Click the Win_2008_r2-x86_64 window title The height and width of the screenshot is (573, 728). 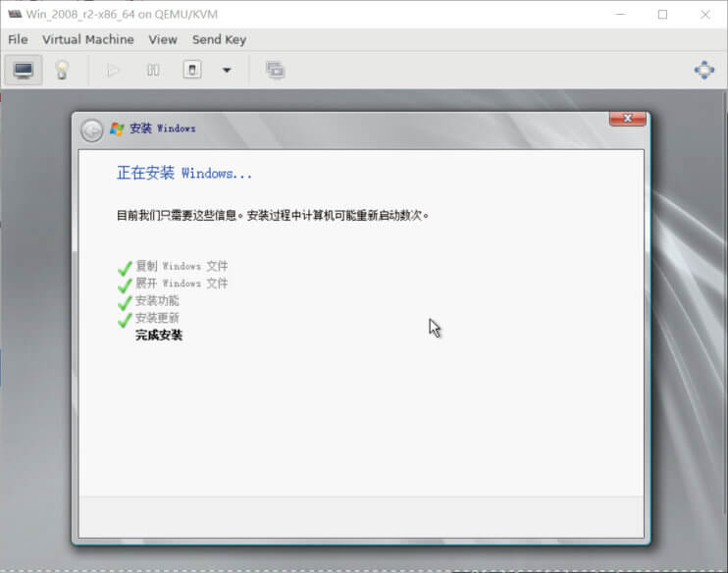point(122,15)
